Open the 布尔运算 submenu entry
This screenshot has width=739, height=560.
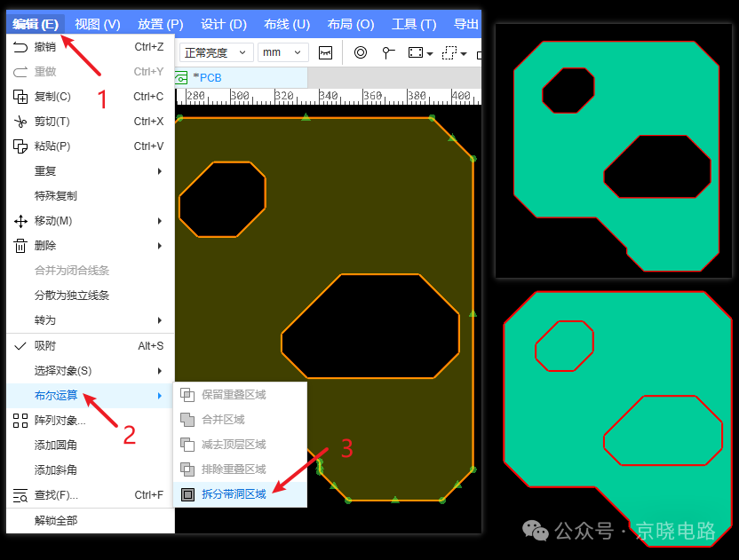[91, 396]
